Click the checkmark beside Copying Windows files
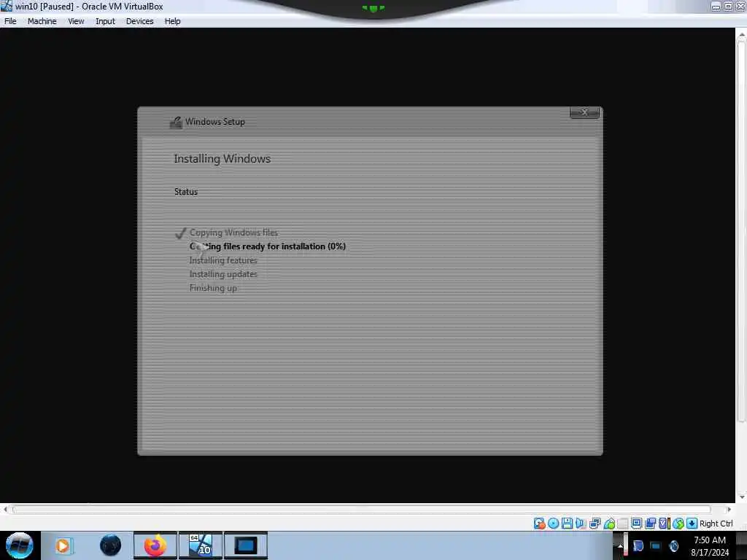This screenshot has height=560, width=747. (x=180, y=233)
